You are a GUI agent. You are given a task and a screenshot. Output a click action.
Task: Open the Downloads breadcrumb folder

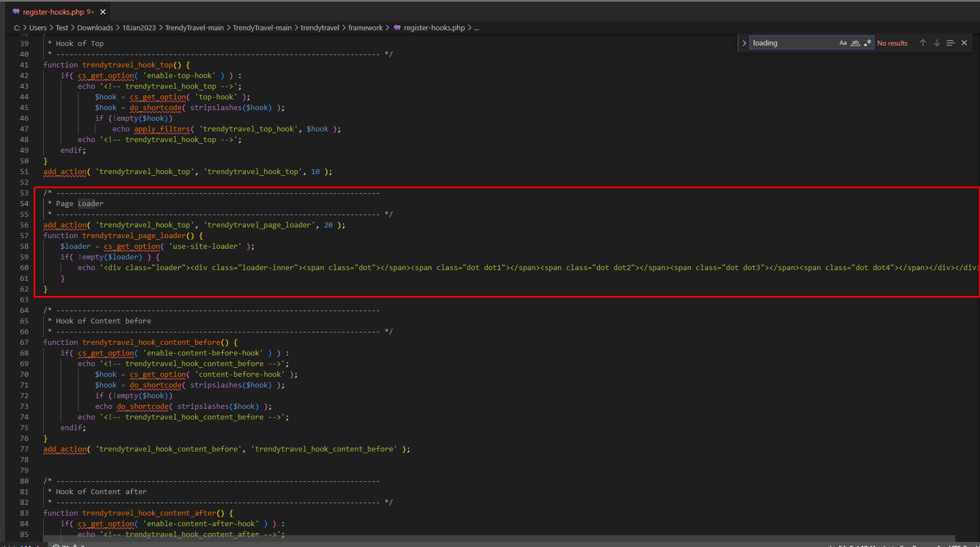pyautogui.click(x=95, y=28)
